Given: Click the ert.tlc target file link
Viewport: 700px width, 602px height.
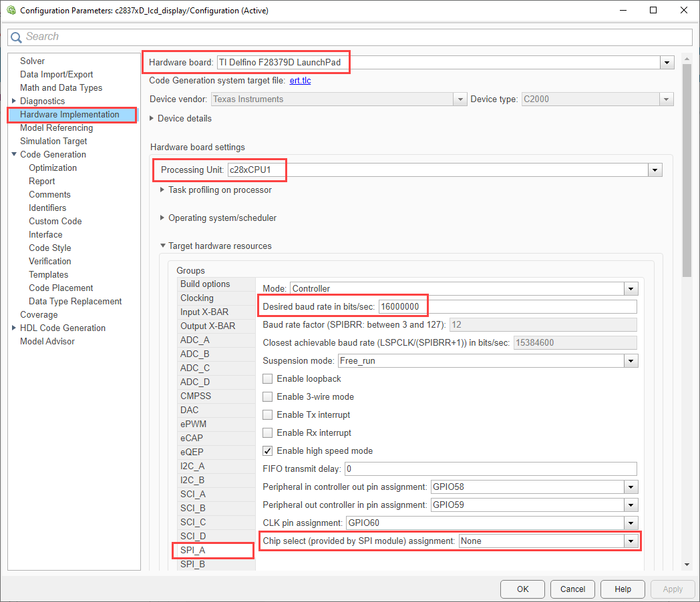Looking at the screenshot, I should 300,80.
